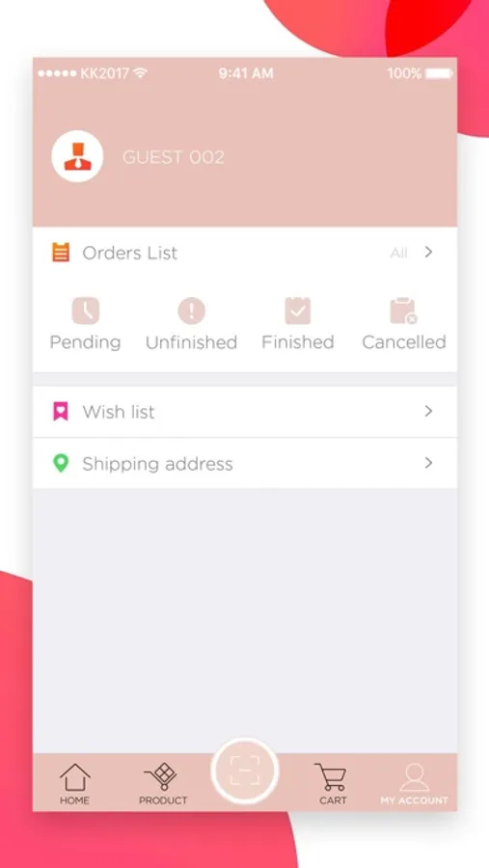This screenshot has height=868, width=489.
Task: Tap the center scan button
Action: (x=245, y=771)
